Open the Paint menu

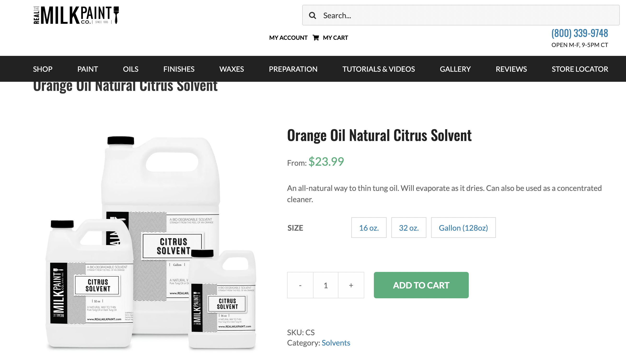[x=88, y=69]
